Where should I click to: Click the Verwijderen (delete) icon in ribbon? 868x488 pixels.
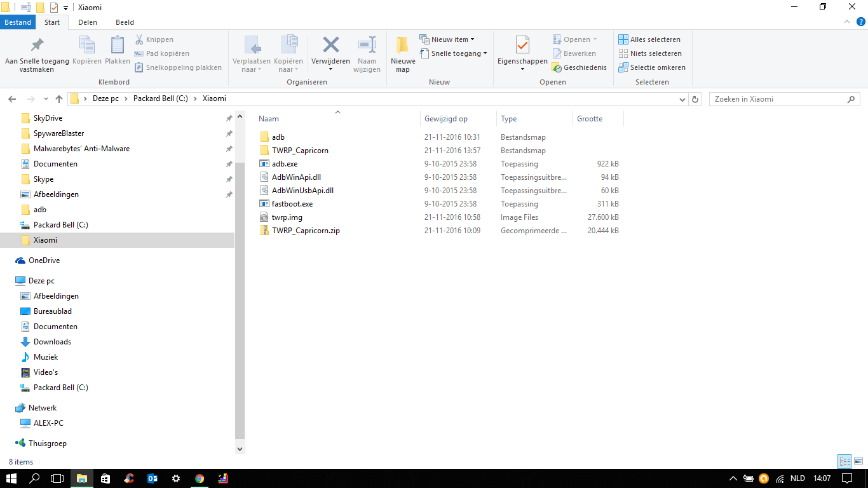[330, 46]
